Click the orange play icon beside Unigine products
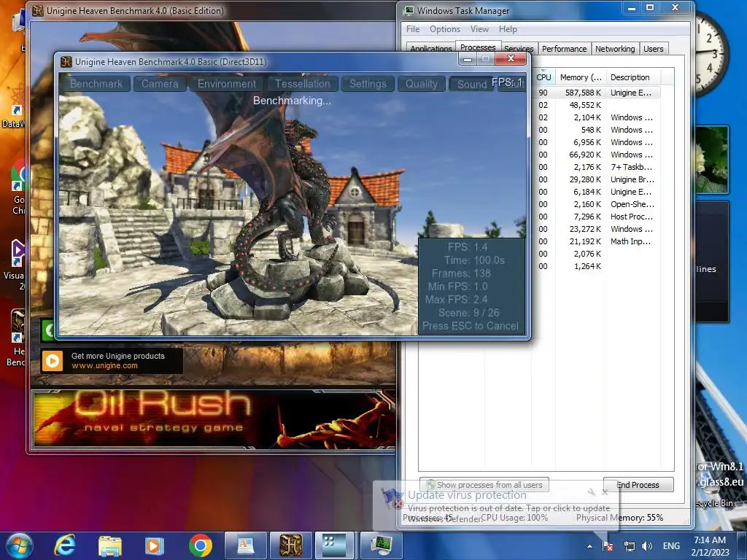Viewport: 747px width, 560px height. pyautogui.click(x=53, y=361)
